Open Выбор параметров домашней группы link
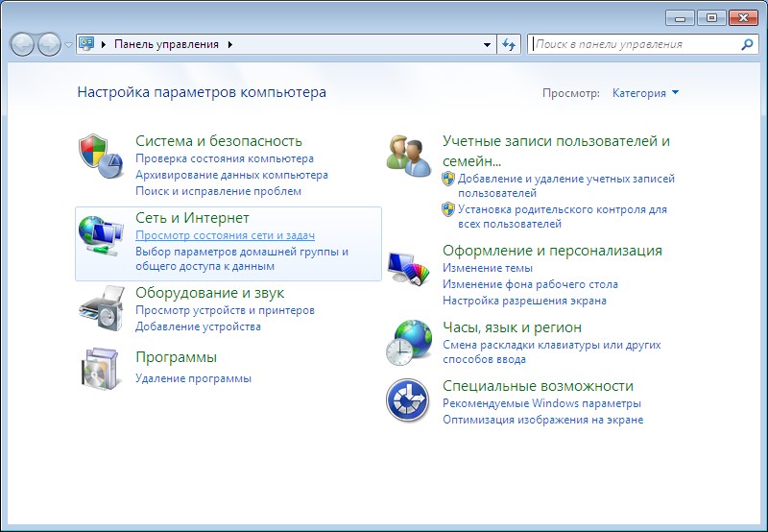 click(242, 259)
